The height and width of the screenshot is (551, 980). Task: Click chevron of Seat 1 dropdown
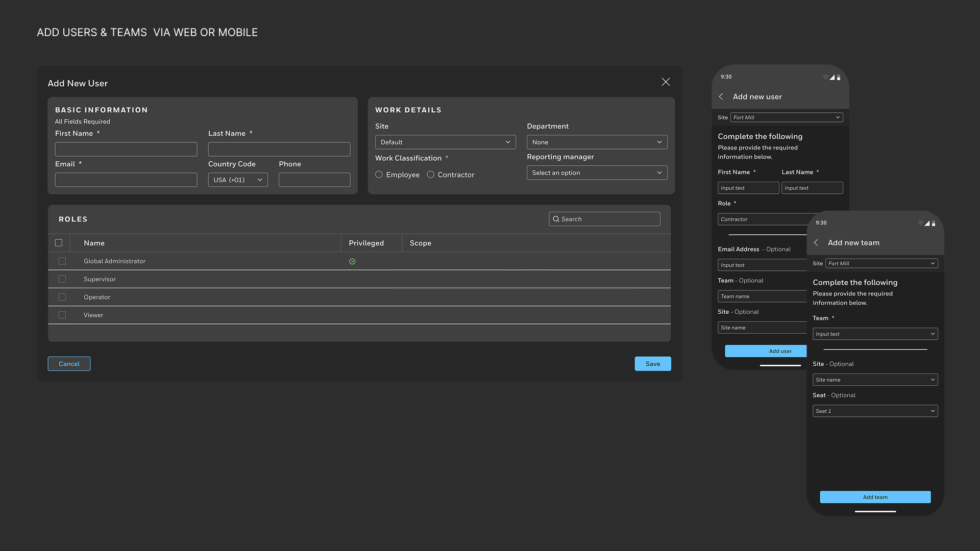933,411
